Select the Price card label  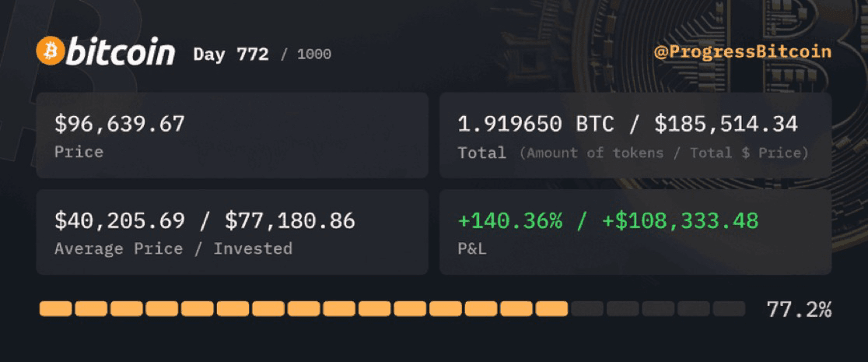79,152
